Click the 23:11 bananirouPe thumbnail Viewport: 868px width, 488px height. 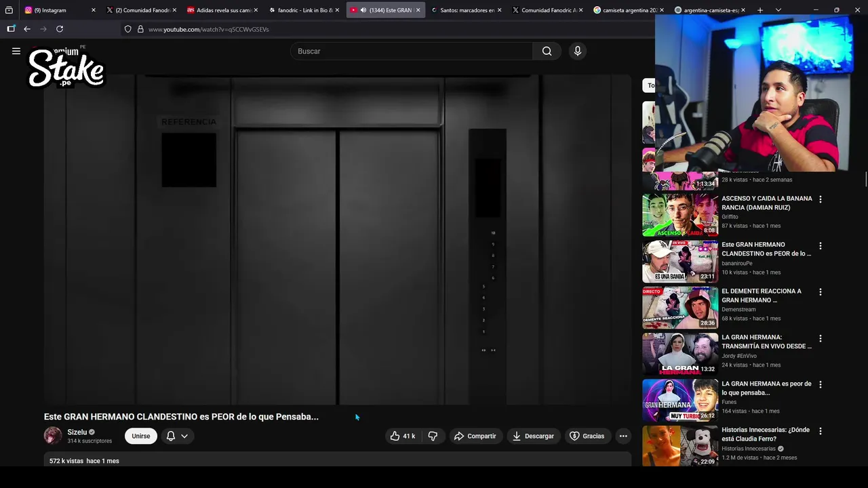680,261
